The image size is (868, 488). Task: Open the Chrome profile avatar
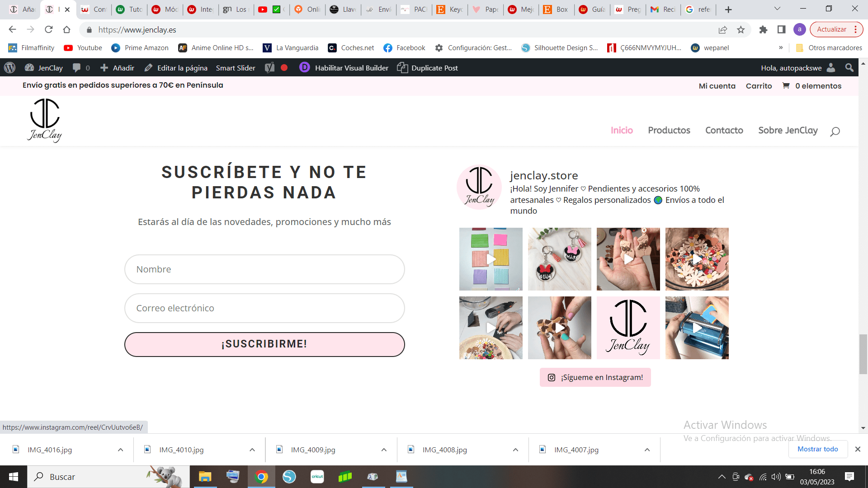click(799, 29)
